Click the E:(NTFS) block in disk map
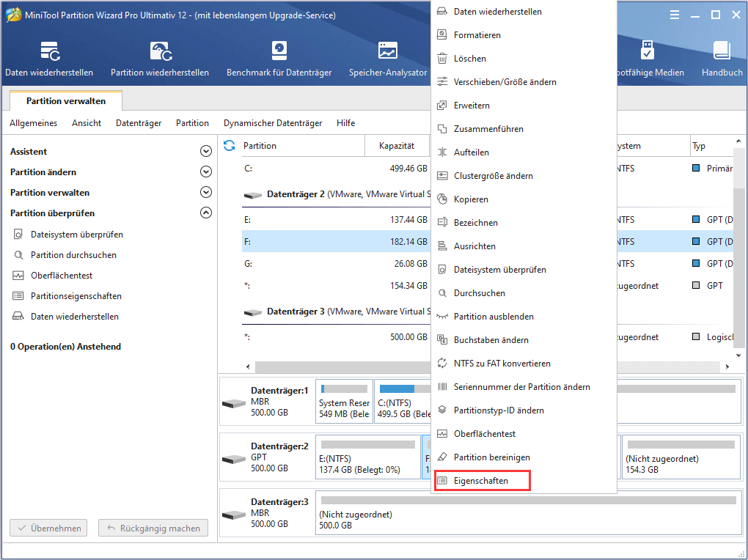This screenshot has height=560, width=748. coord(368,457)
